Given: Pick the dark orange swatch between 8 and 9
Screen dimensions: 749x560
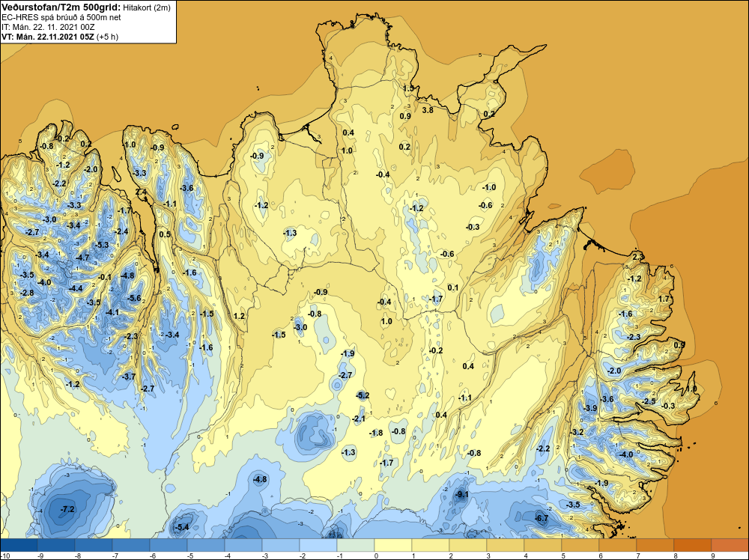Looking at the screenshot, I should pyautogui.click(x=692, y=545).
